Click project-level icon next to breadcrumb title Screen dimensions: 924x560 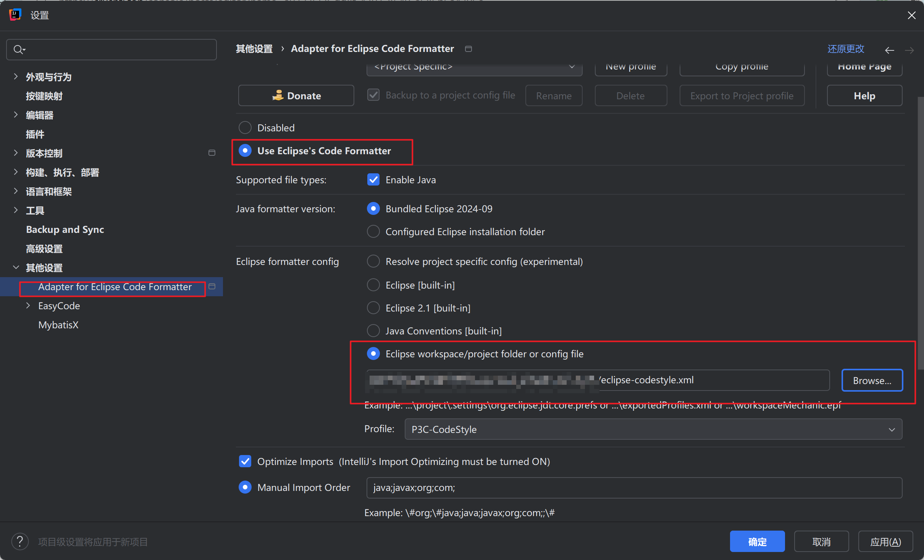tap(468, 49)
